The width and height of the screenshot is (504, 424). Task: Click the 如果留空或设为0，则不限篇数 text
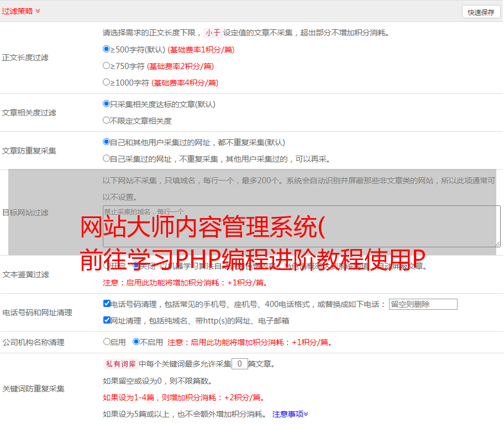coord(158,381)
